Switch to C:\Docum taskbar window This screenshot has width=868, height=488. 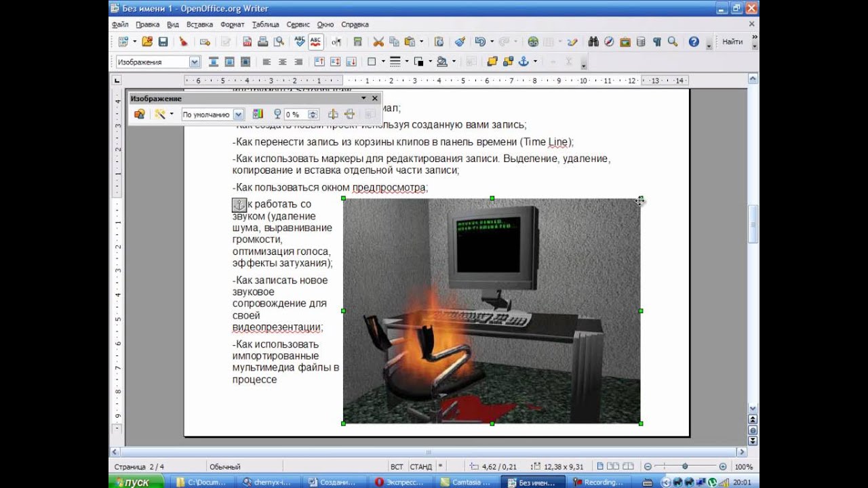(x=203, y=482)
